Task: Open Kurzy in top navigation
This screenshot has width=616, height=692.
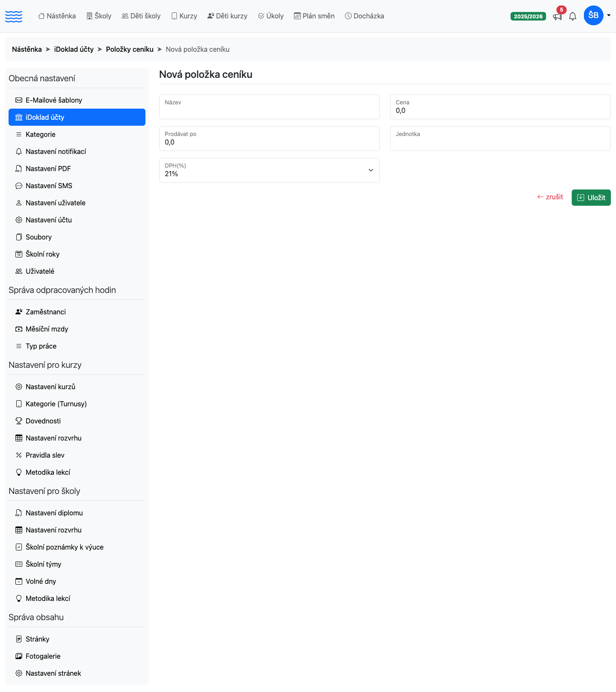Action: (x=184, y=16)
